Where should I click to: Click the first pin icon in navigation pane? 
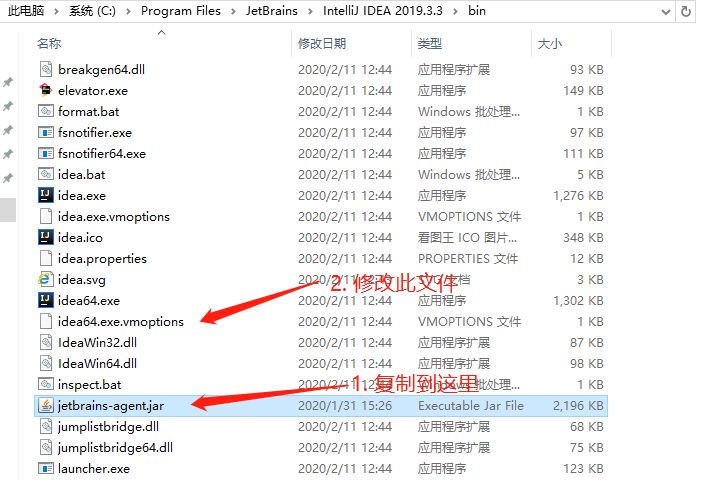pos(8,82)
